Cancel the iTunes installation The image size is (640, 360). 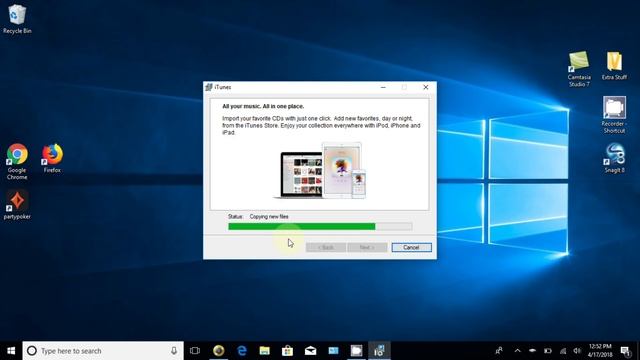click(x=411, y=247)
